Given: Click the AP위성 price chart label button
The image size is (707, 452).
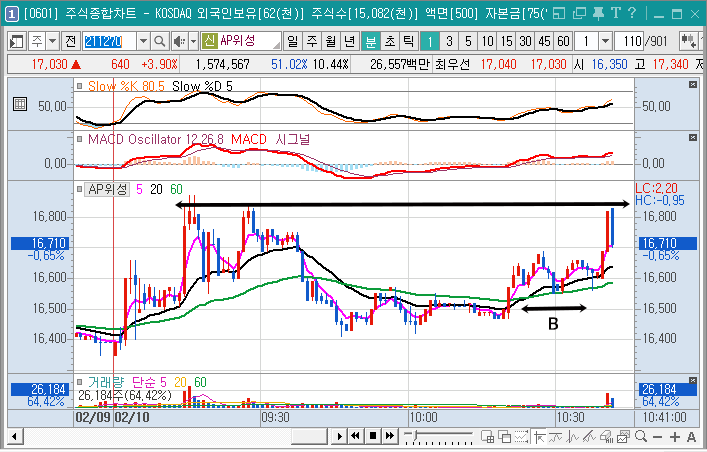Looking at the screenshot, I should coord(107,189).
